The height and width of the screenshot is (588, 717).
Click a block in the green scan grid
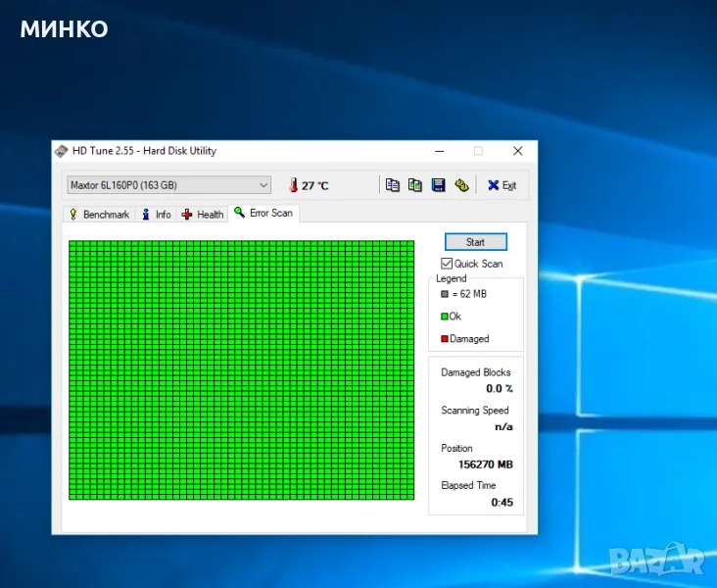(241, 370)
